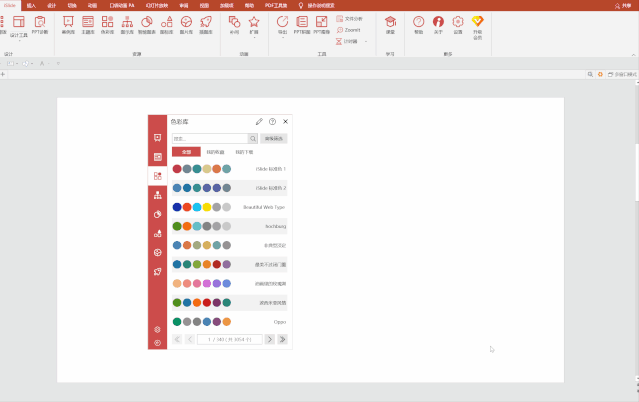Click the magnifier search button in 色彩库

pos(253,139)
